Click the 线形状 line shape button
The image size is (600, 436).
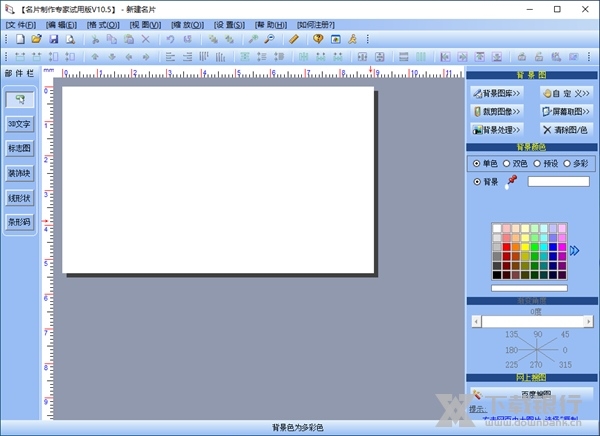[x=20, y=198]
